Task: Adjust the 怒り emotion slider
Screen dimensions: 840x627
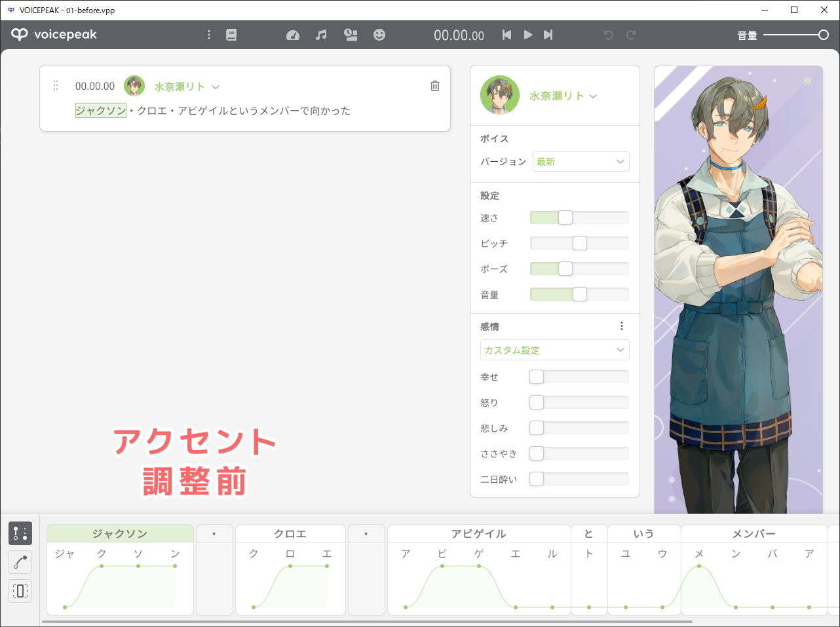Action: [x=579, y=402]
